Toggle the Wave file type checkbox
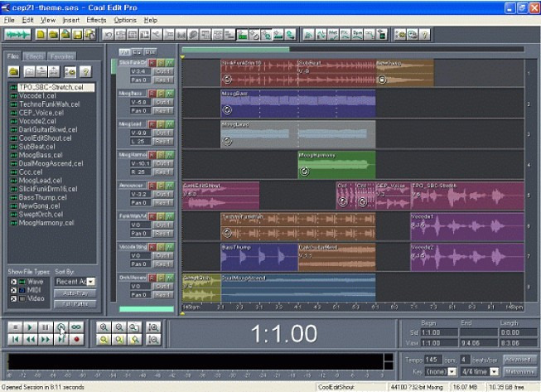541x392 pixels. click(x=13, y=282)
